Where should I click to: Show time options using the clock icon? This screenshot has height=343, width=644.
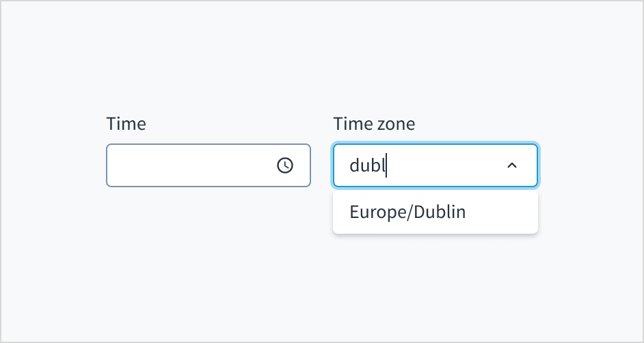tap(285, 165)
